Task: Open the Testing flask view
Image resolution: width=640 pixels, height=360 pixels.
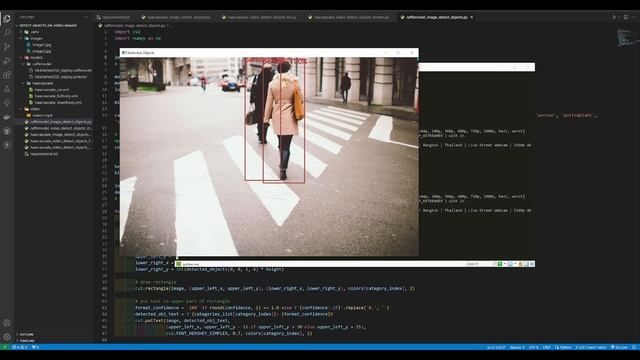Action: [7, 89]
